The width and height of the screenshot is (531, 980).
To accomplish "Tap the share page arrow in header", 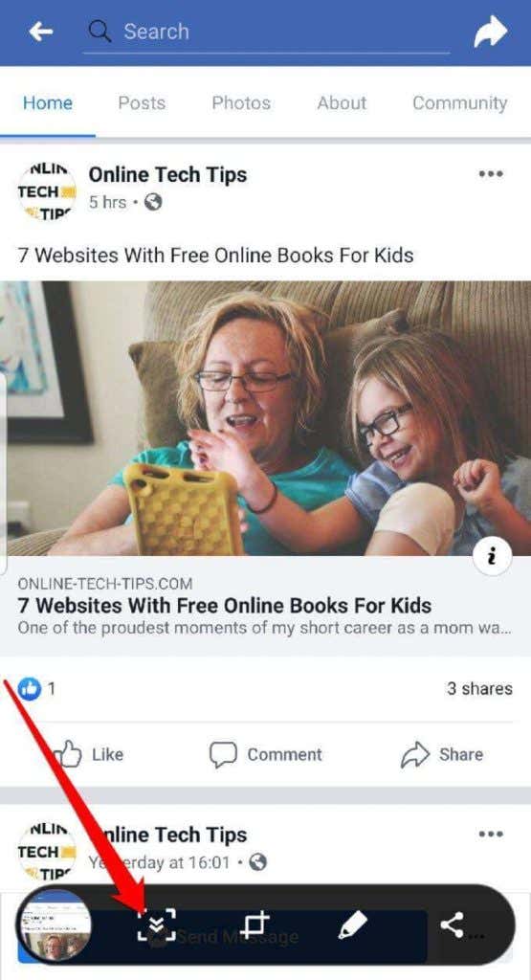I will pos(490,32).
